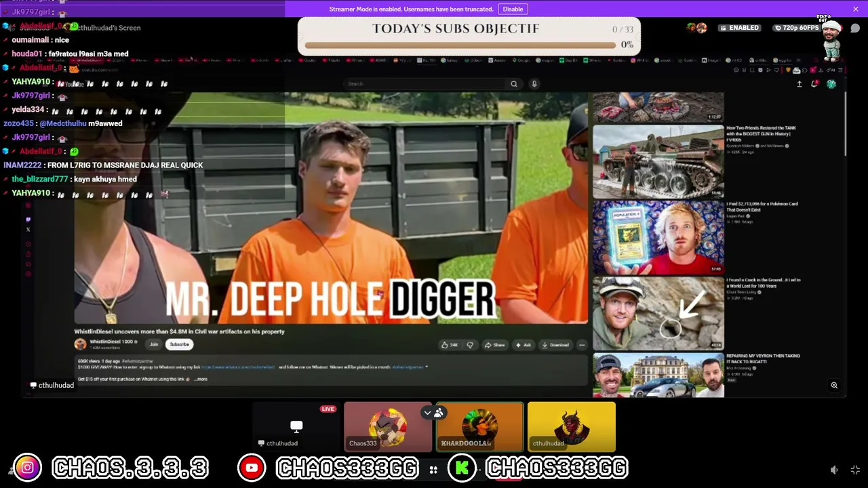Expand the video description with ...more
This screenshot has width=868, height=488.
(201, 379)
